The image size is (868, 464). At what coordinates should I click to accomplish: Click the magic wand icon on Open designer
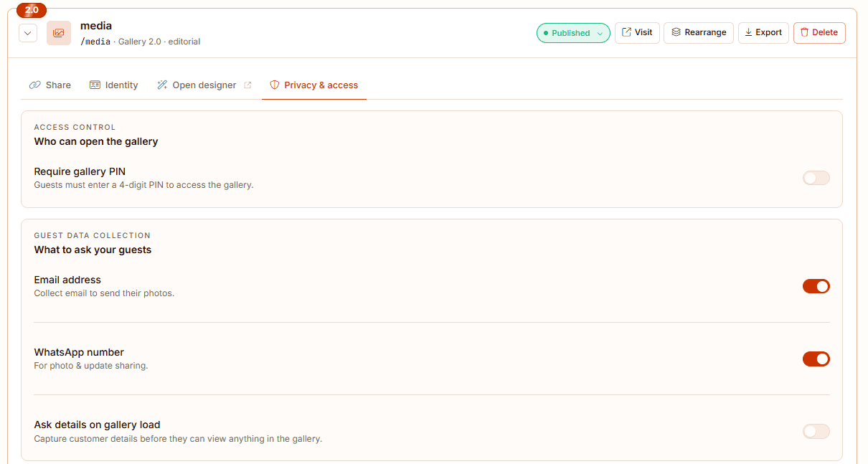click(x=162, y=85)
